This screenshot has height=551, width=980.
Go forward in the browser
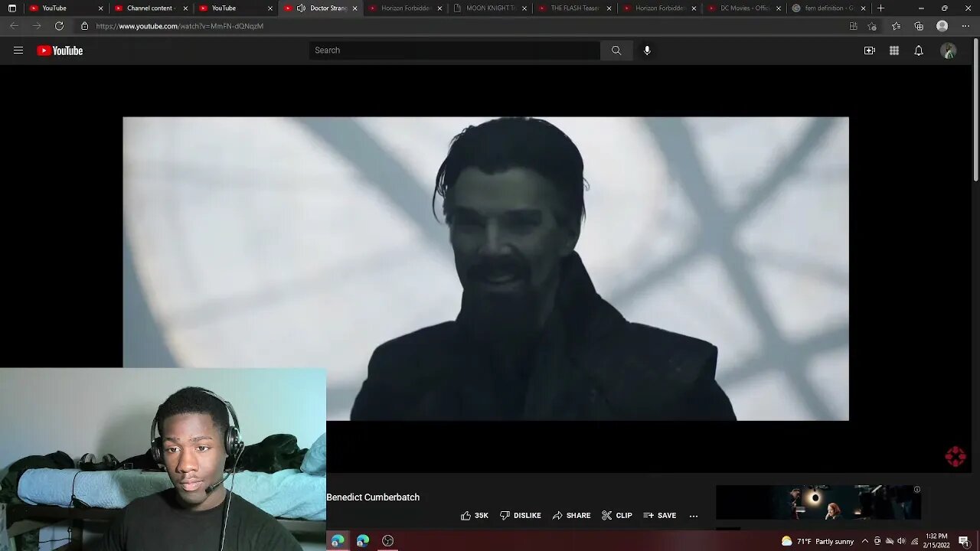coord(36,26)
